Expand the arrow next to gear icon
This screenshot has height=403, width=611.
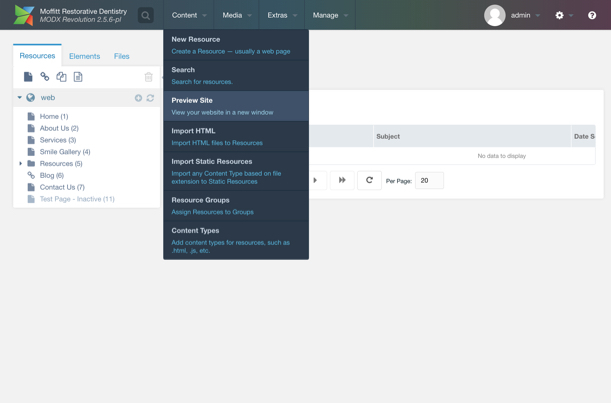571,16
